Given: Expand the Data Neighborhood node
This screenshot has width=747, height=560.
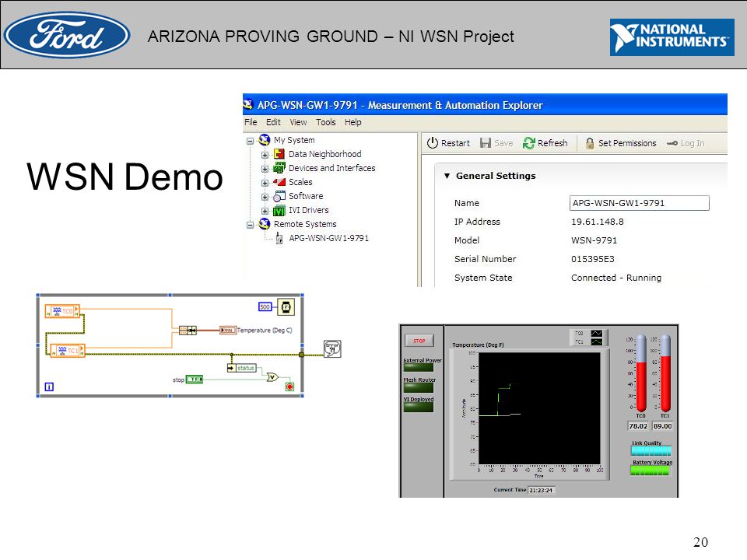Looking at the screenshot, I should pos(265,155).
